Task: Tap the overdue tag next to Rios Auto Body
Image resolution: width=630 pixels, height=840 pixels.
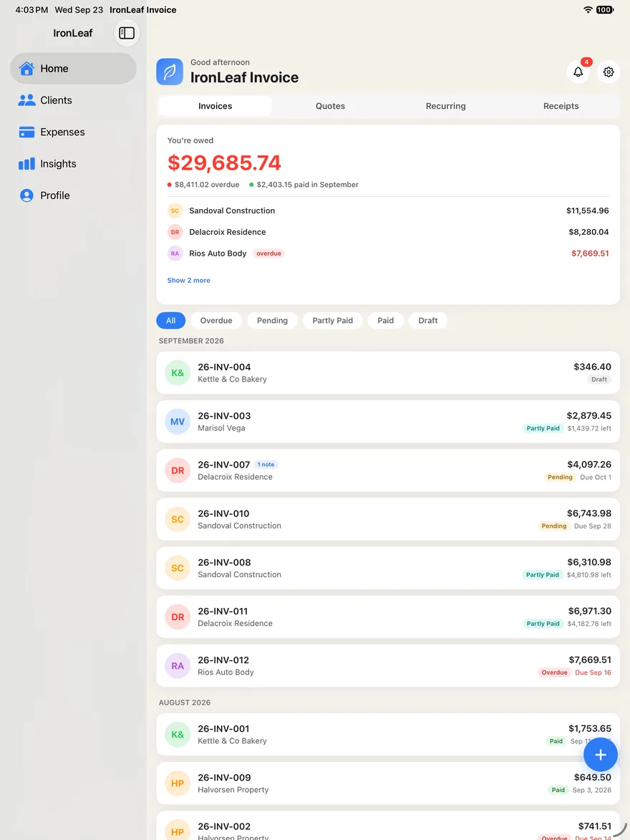Action: pyautogui.click(x=269, y=254)
